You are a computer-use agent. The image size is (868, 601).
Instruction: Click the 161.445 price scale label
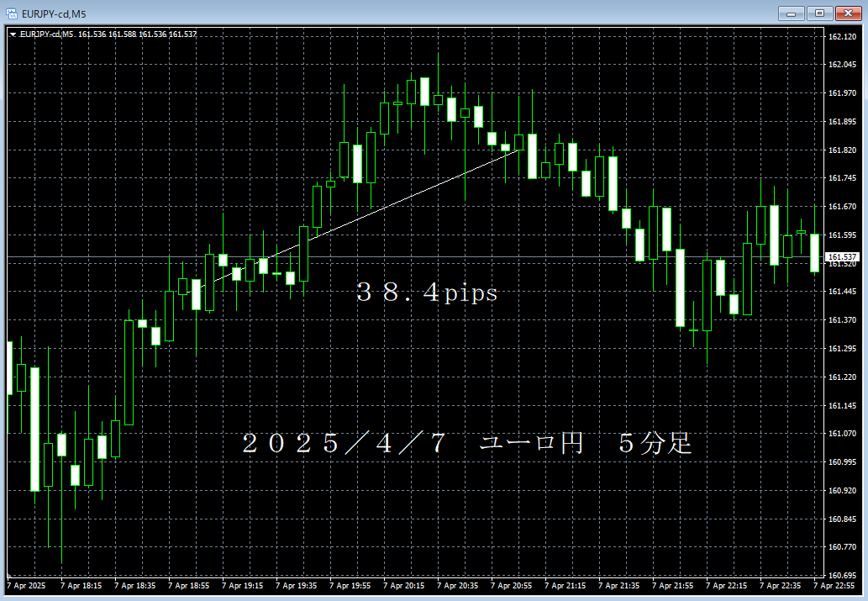[842, 292]
